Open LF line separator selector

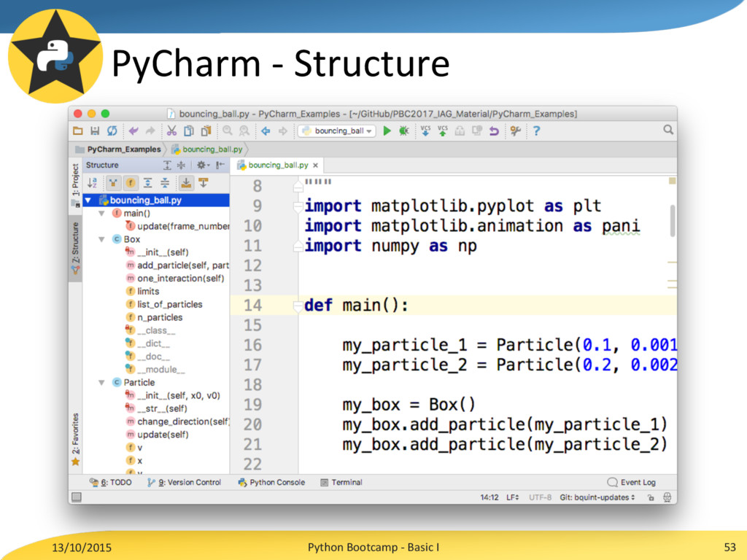(x=513, y=497)
